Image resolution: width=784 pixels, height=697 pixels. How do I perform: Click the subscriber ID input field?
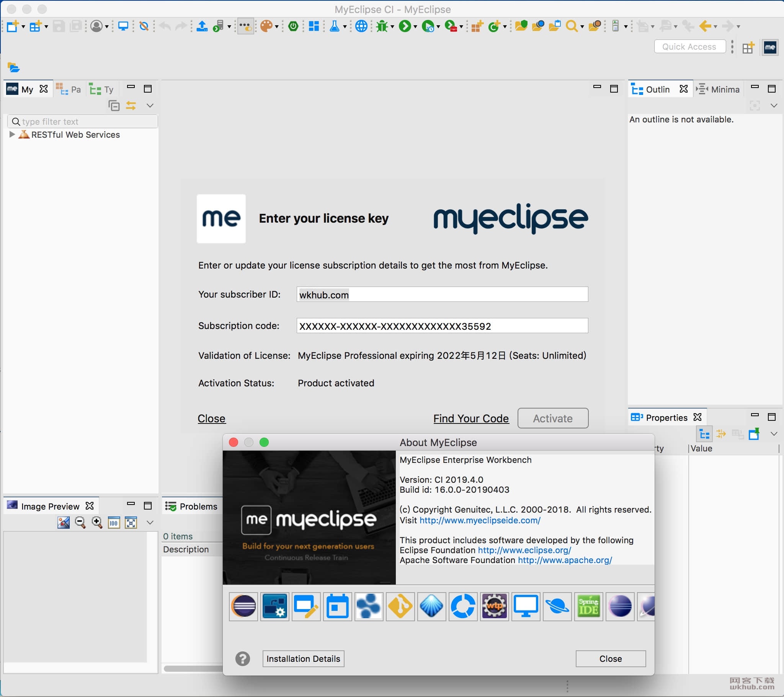[x=442, y=295]
